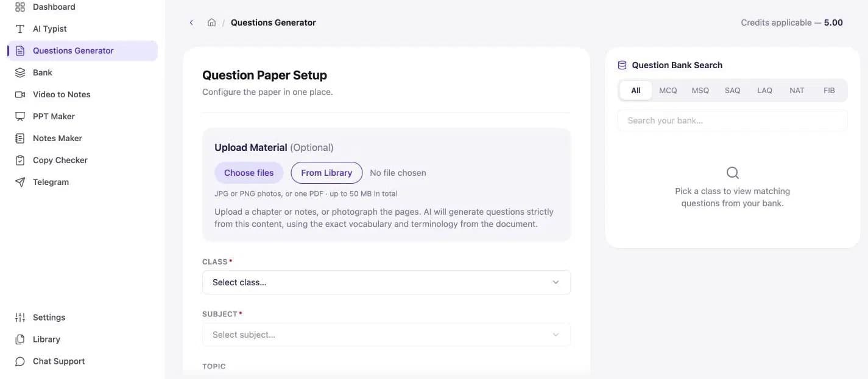Click the Chat Support speech bubble icon
The width and height of the screenshot is (868, 379).
pyautogui.click(x=20, y=361)
